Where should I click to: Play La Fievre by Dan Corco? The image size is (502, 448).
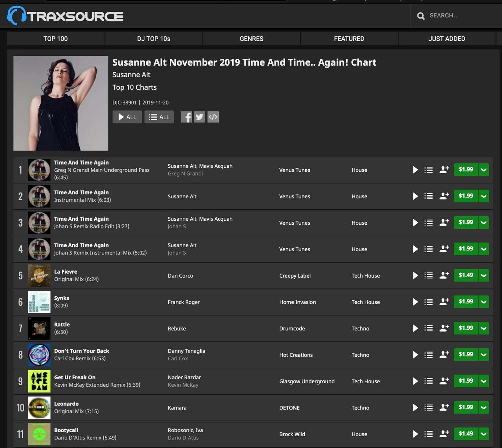click(x=415, y=275)
